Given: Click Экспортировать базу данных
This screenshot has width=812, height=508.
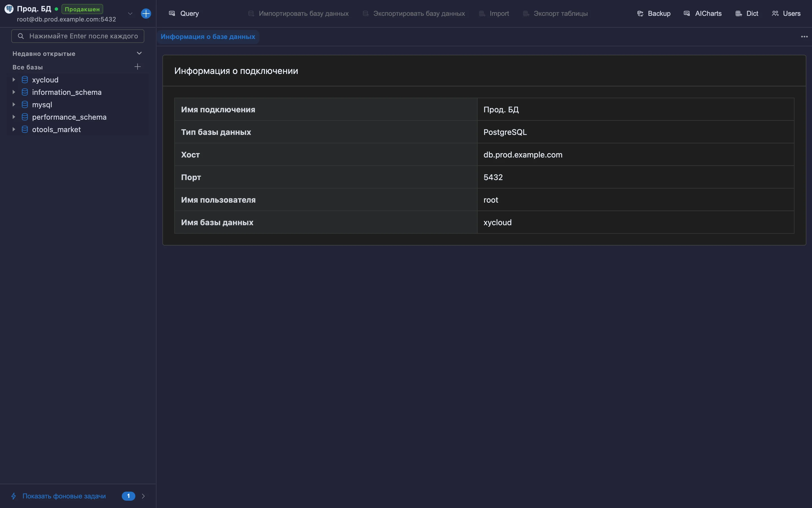Looking at the screenshot, I should coord(414,14).
